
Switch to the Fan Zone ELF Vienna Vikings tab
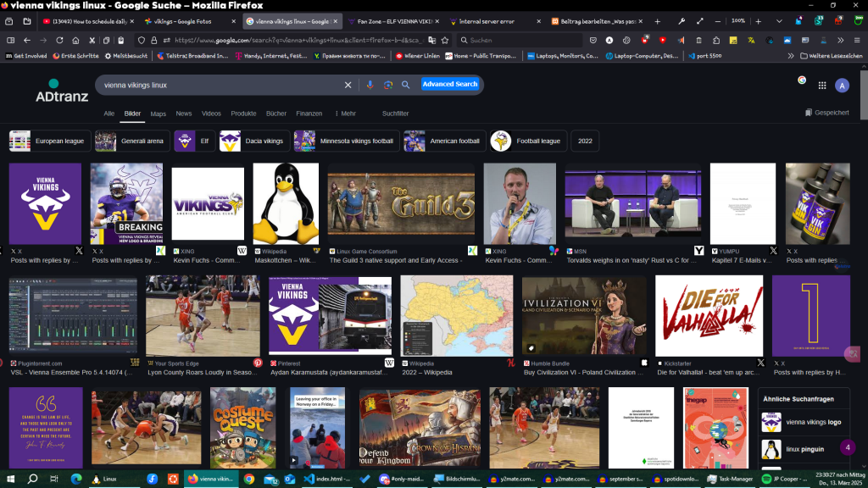393,21
